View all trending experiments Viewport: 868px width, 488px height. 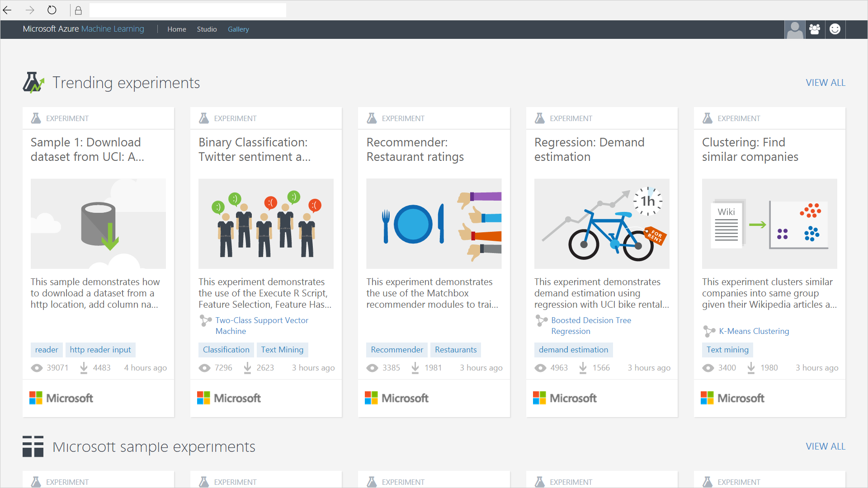(x=825, y=83)
